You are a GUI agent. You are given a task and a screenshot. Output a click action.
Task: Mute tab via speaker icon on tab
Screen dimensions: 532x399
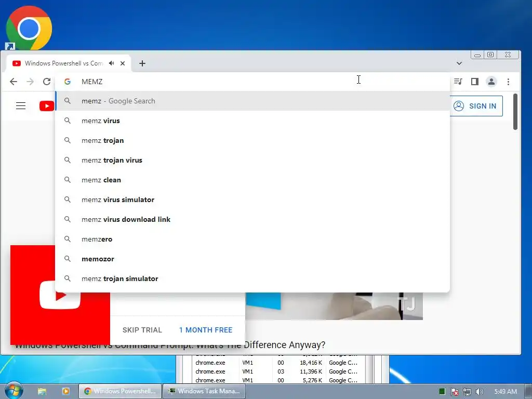[112, 63]
